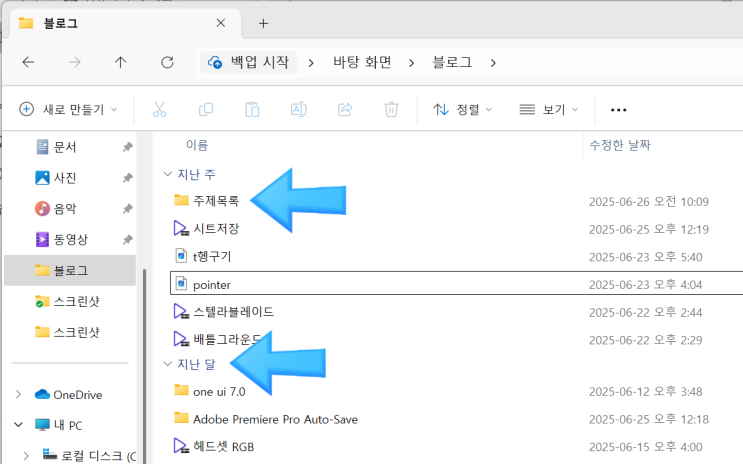
Task: Unpin 문서 using its pin icon
Action: point(127,147)
